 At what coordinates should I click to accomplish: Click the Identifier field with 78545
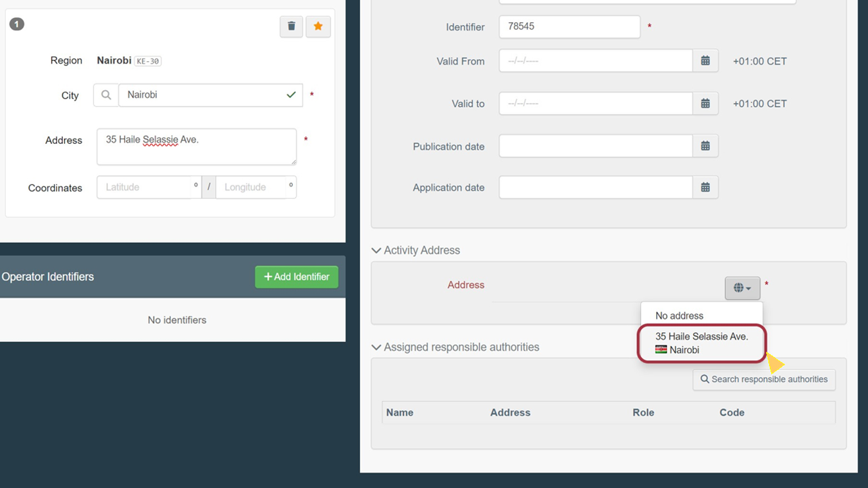point(569,27)
